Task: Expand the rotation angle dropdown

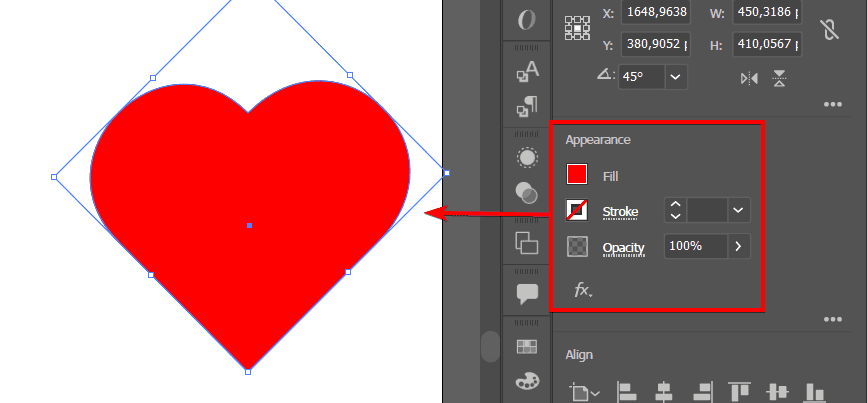Action: click(676, 76)
